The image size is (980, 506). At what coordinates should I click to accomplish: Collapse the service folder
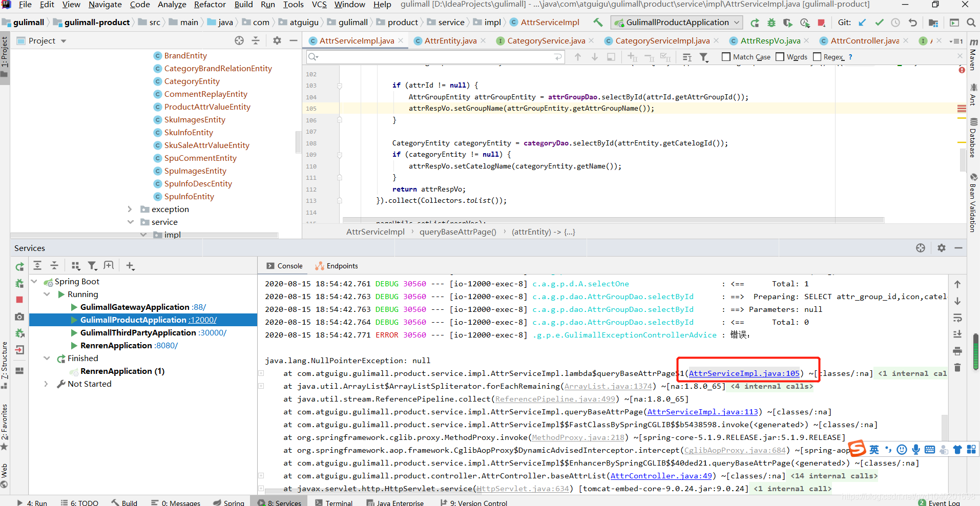(x=130, y=222)
